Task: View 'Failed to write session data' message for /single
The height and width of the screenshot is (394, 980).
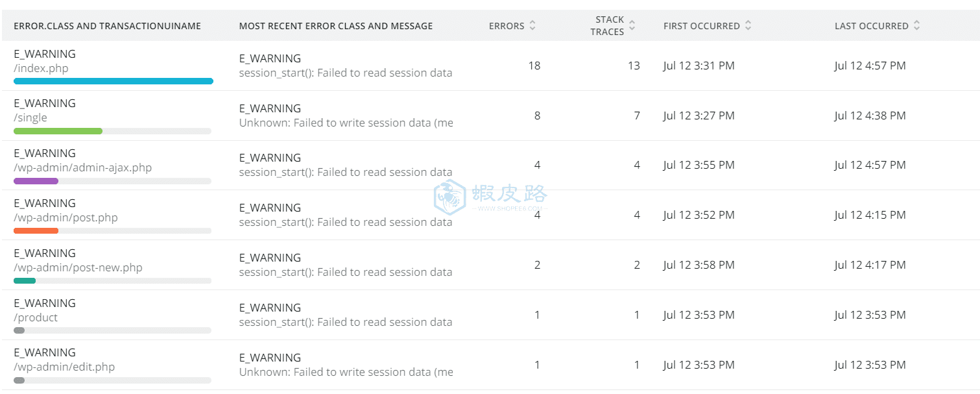Action: pos(346,123)
